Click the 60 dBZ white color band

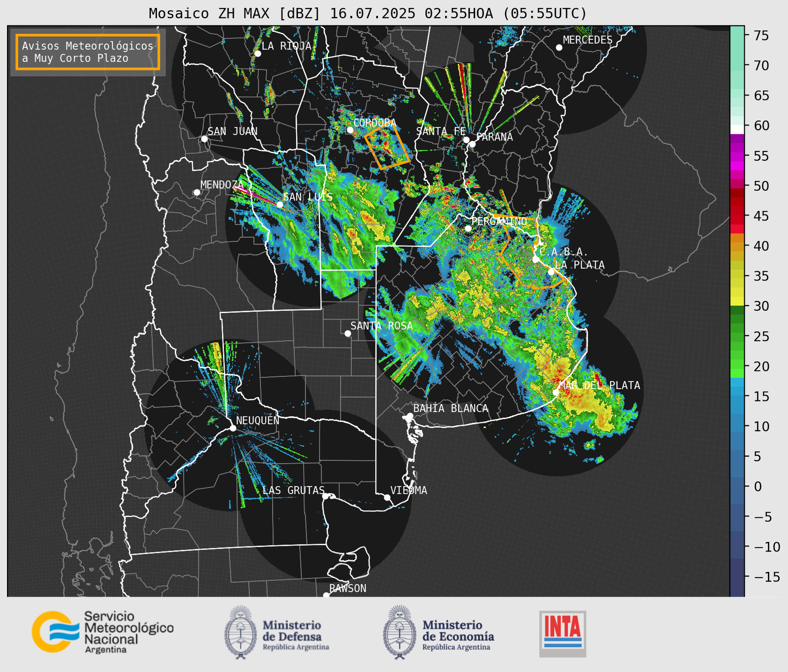coord(737,129)
